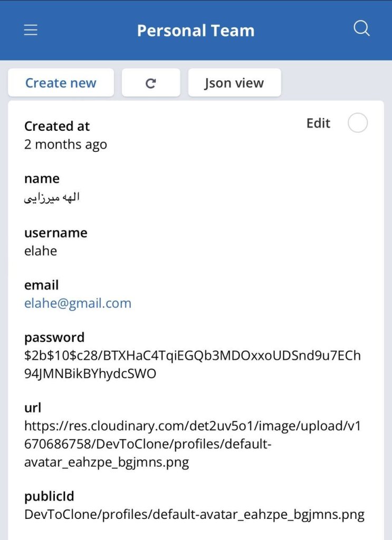The width and height of the screenshot is (392, 540).
Task: Select the record using the round checkbox
Action: point(358,123)
